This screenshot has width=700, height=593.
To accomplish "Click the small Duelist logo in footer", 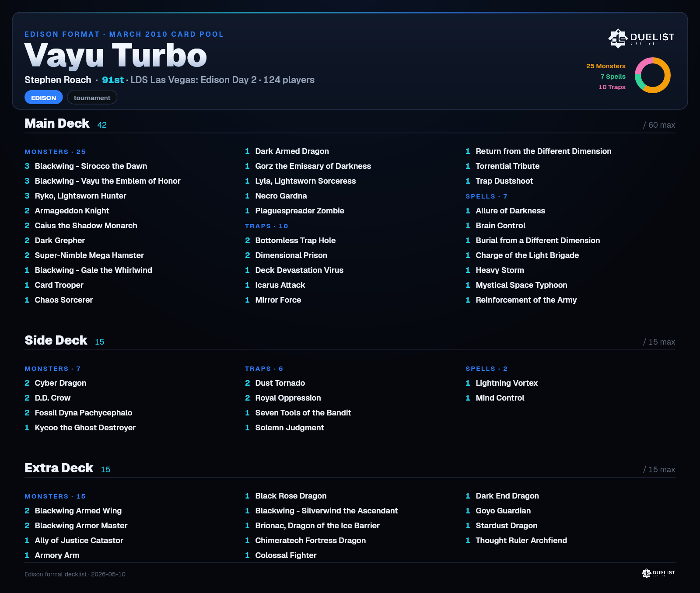I will point(658,573).
